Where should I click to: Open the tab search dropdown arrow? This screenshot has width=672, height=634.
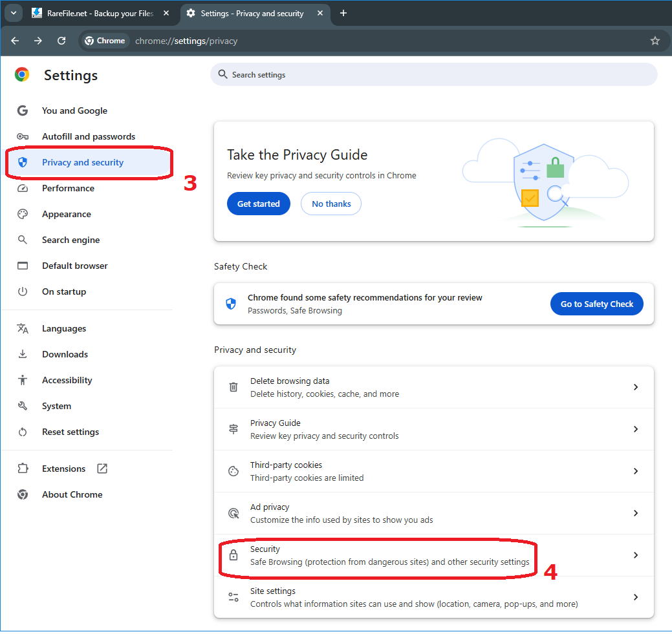13,13
